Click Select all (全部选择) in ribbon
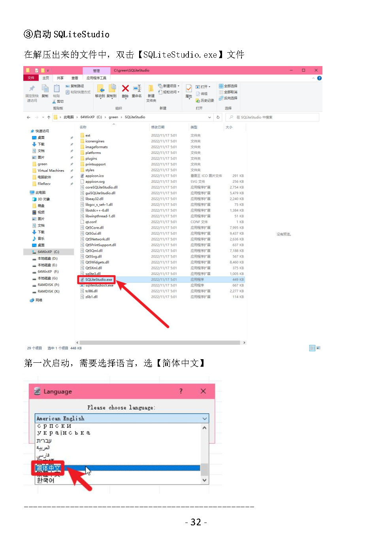The image size is (392, 555). [x=228, y=86]
